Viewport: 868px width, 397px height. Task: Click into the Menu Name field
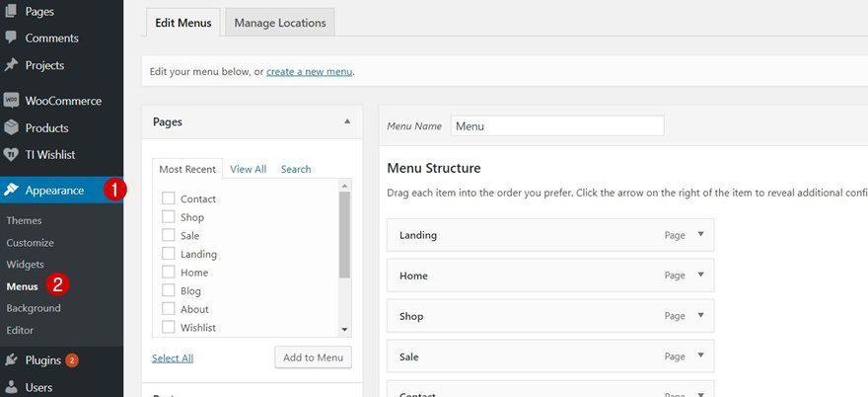click(x=556, y=126)
